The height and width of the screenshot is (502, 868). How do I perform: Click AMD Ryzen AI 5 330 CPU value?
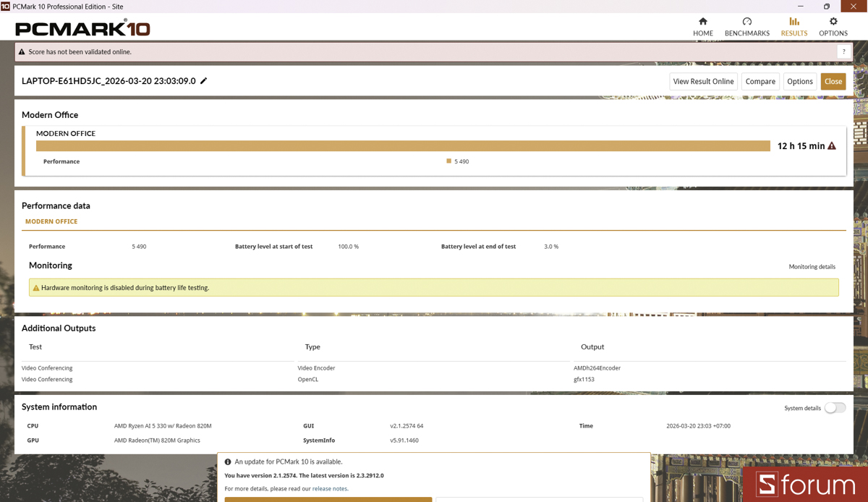[163, 426]
